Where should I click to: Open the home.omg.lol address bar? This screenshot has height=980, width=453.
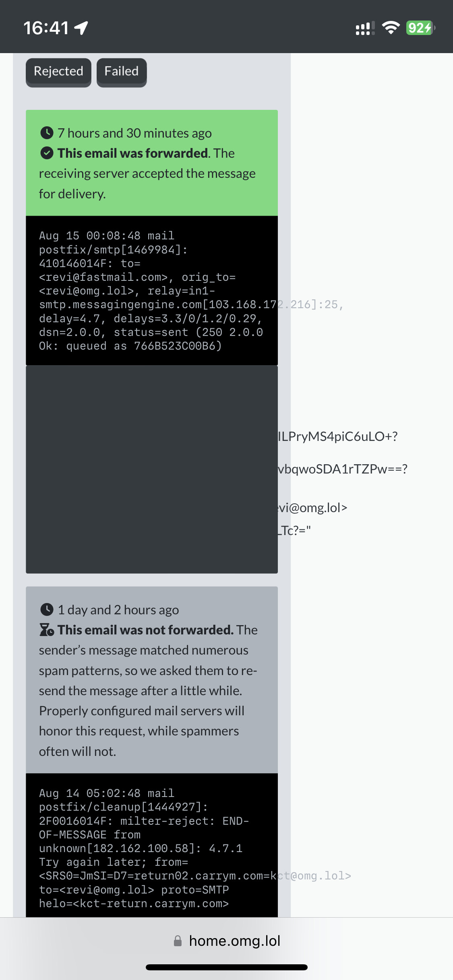coord(226,941)
